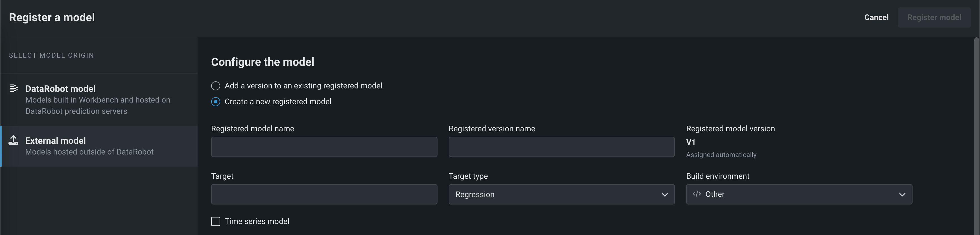This screenshot has height=235, width=980.
Task: Focus the Registered model name field
Action: [x=324, y=147]
